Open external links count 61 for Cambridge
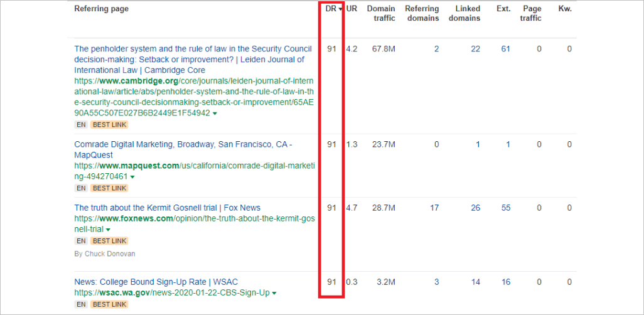644x315 pixels. (505, 50)
